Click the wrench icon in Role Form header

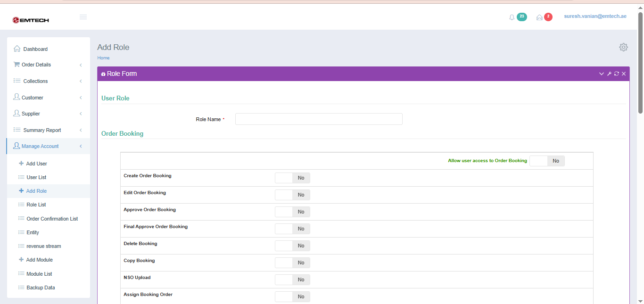tap(609, 74)
